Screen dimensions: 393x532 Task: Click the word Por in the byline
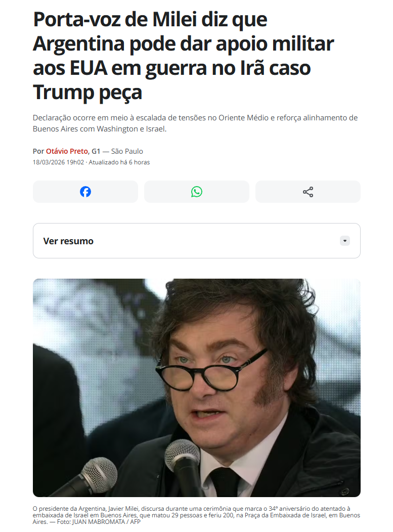point(38,151)
